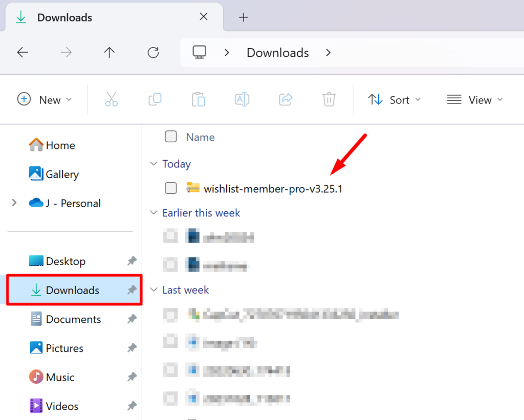Click the This PC monitor icon in address bar

pos(200,52)
